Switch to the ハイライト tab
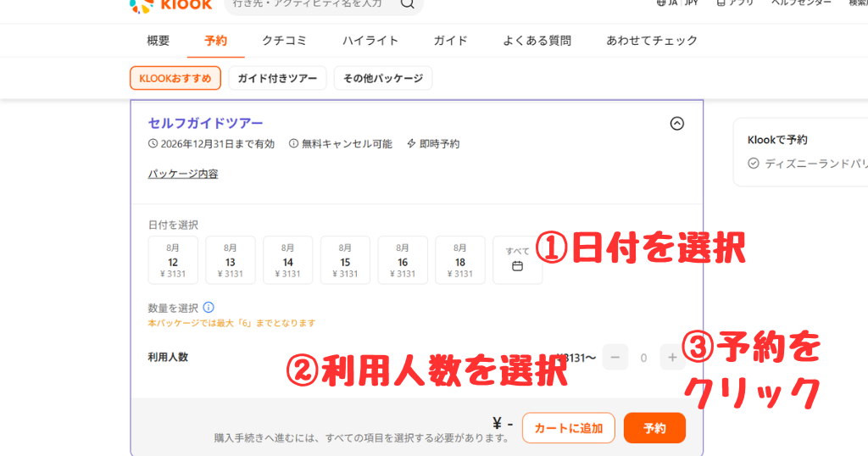This screenshot has height=456, width=868. pos(370,41)
